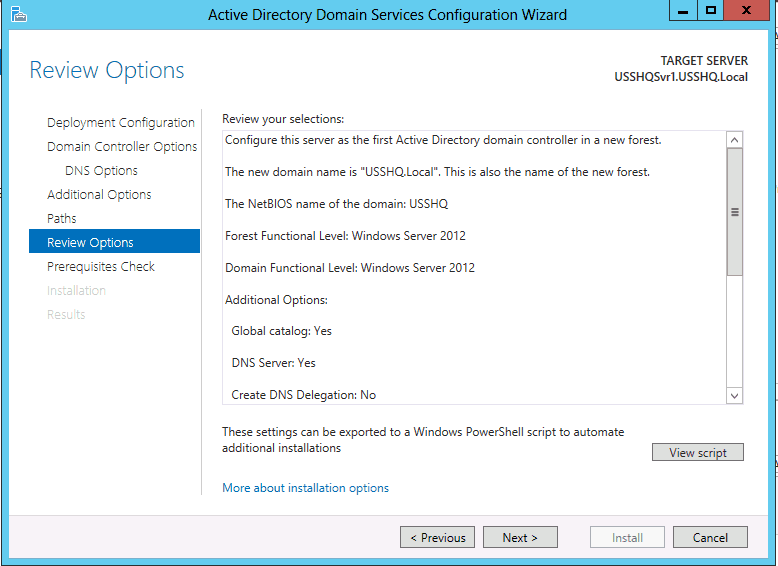Viewport: 778px width, 566px height.
Task: Click the 'NetBIOS name of the domain: USSHQ' line
Action: [336, 204]
